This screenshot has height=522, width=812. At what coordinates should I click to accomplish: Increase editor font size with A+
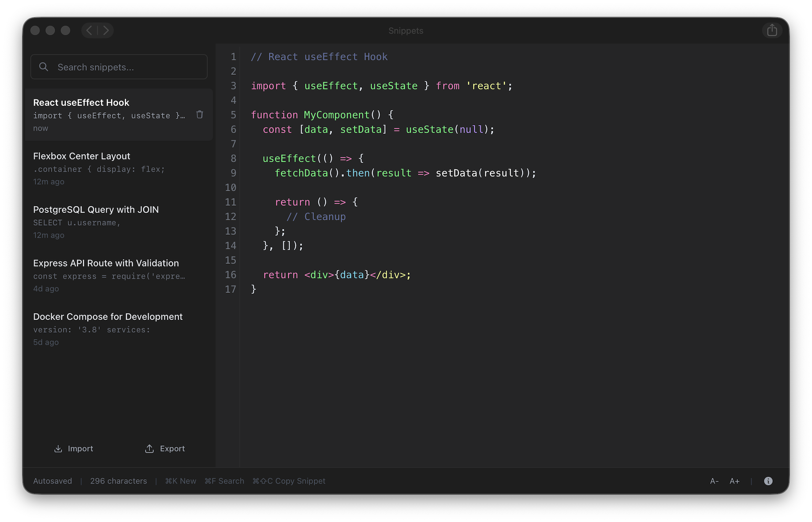[734, 481]
